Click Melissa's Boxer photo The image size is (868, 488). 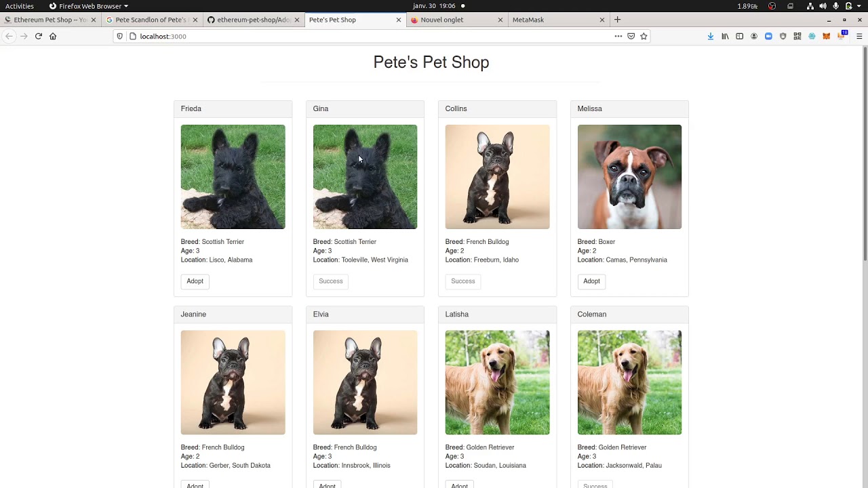(629, 177)
